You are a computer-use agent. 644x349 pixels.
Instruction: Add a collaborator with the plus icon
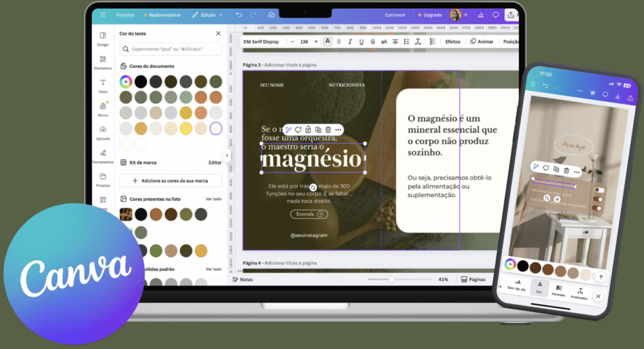tap(466, 15)
